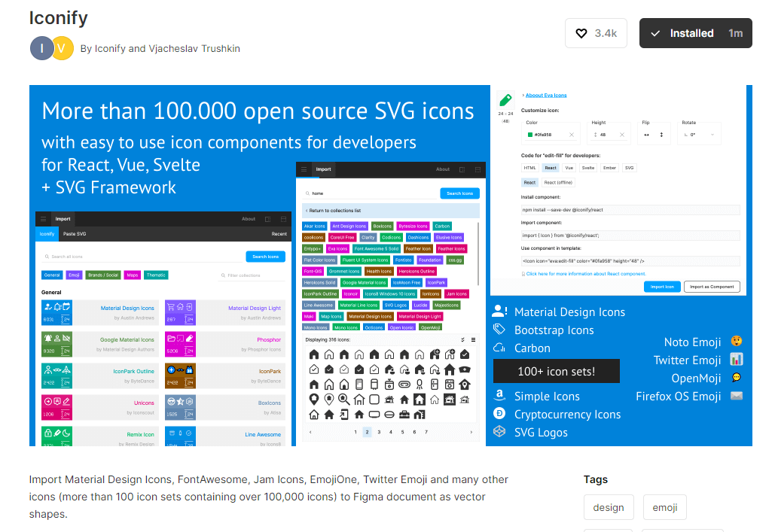Click the 'Import as Component' button
This screenshot has width=775, height=532.
[x=712, y=287]
